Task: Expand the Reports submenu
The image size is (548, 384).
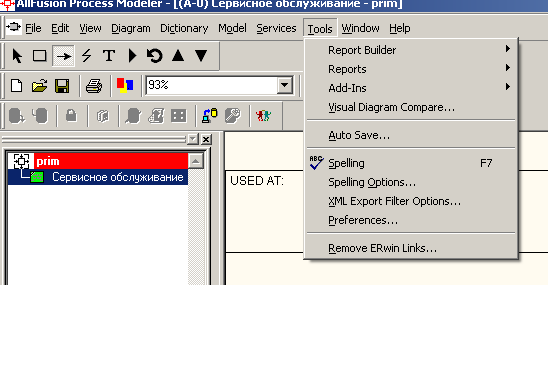Action: [411, 69]
